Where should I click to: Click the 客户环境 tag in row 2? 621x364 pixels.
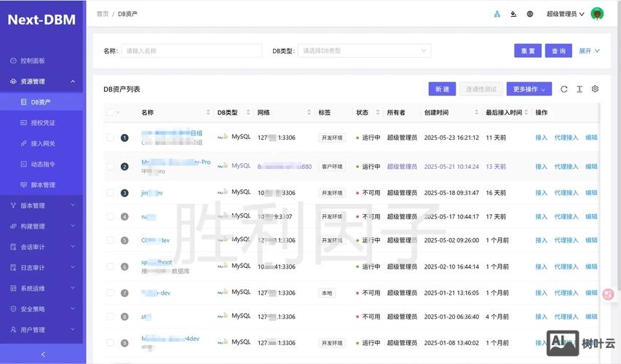click(332, 167)
